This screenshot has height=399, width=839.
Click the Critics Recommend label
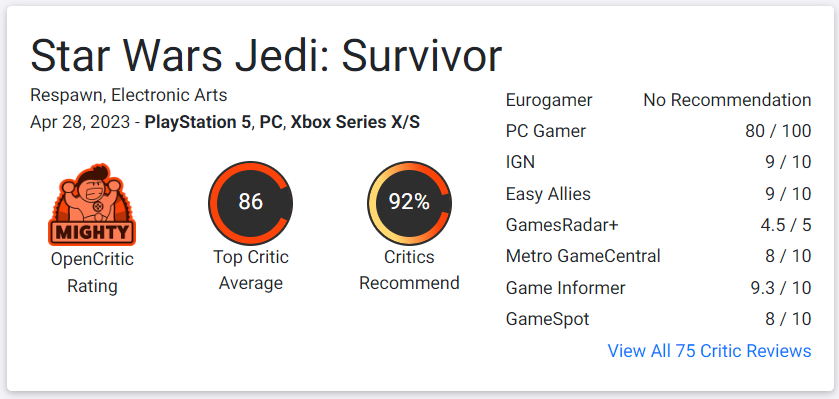tap(409, 270)
